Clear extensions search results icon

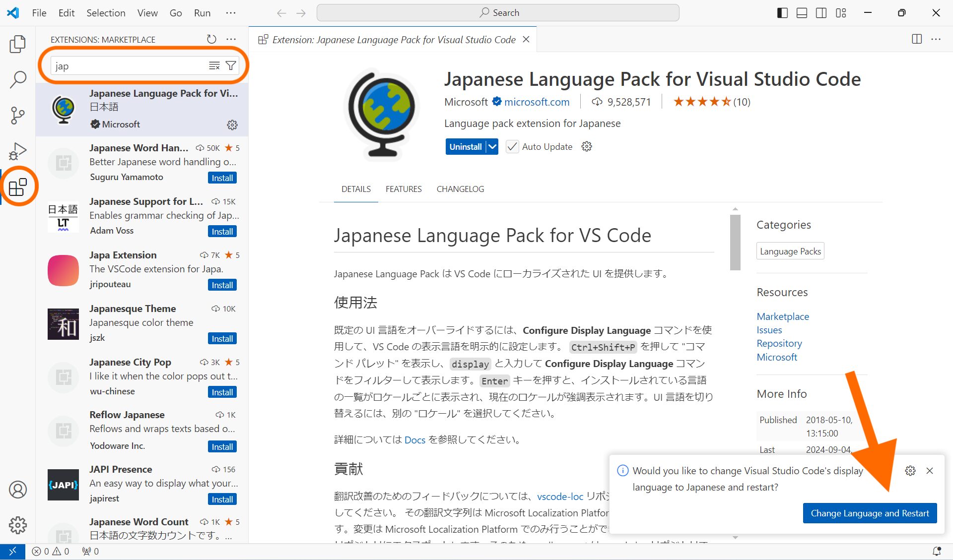click(214, 65)
